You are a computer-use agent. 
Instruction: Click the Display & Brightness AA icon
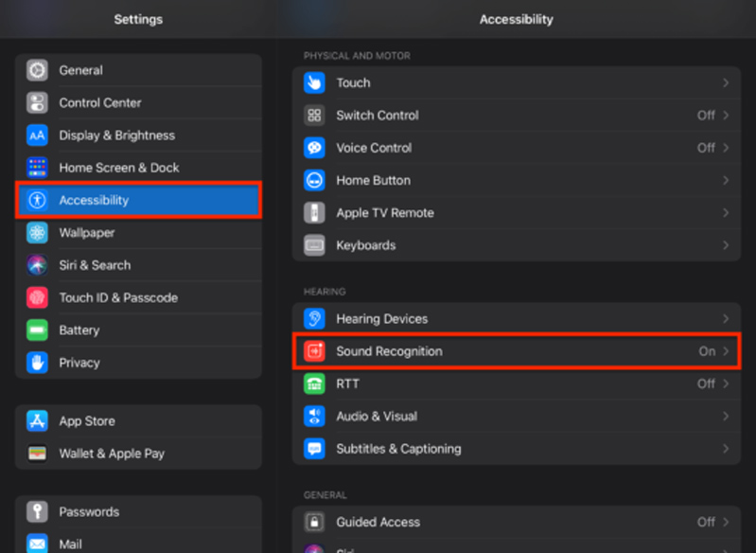point(37,135)
